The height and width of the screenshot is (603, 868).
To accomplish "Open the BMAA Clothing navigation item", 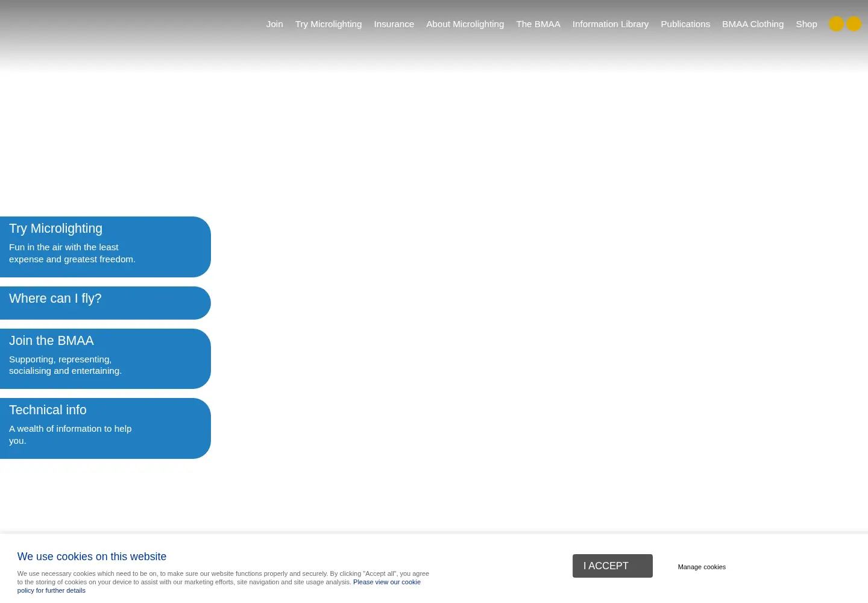I will coord(753,24).
